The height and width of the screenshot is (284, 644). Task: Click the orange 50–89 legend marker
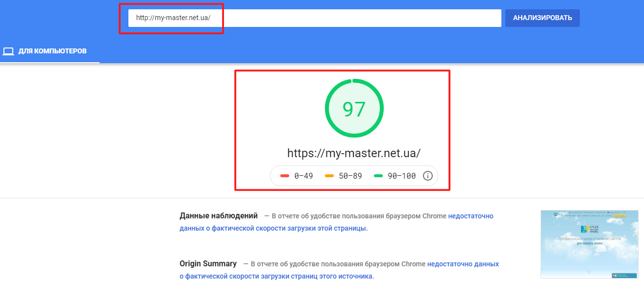pyautogui.click(x=329, y=176)
